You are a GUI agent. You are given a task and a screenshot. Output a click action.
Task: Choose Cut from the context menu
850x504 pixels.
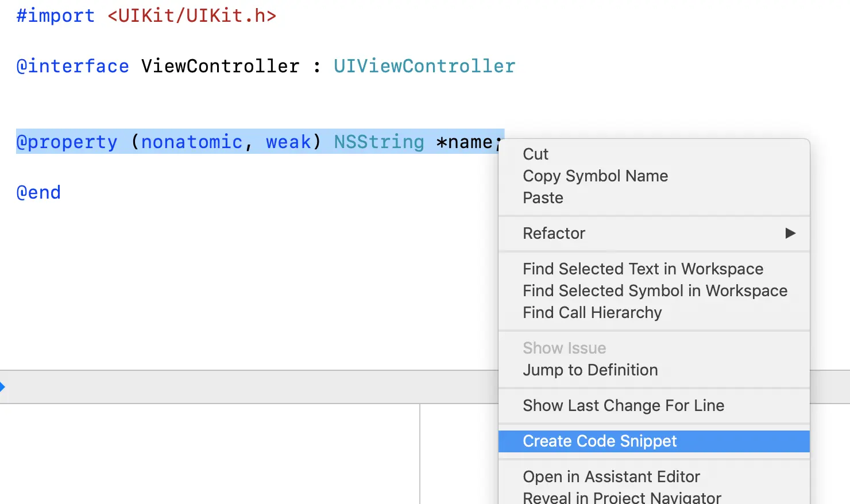click(x=535, y=154)
